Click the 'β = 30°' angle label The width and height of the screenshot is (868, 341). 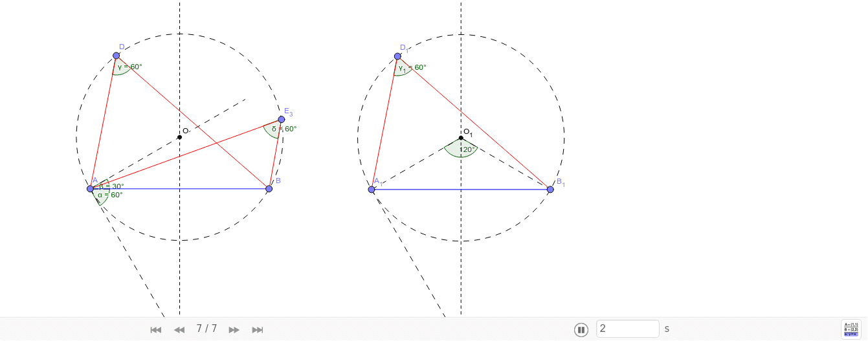coord(111,186)
